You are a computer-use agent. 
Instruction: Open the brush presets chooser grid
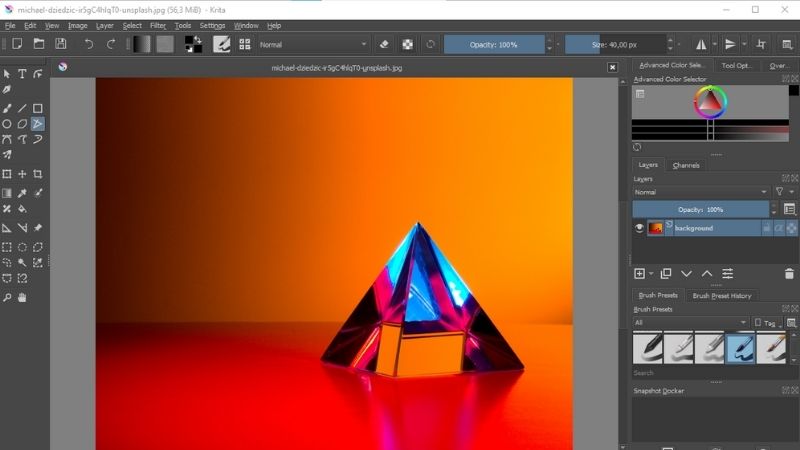pyautogui.click(x=245, y=44)
